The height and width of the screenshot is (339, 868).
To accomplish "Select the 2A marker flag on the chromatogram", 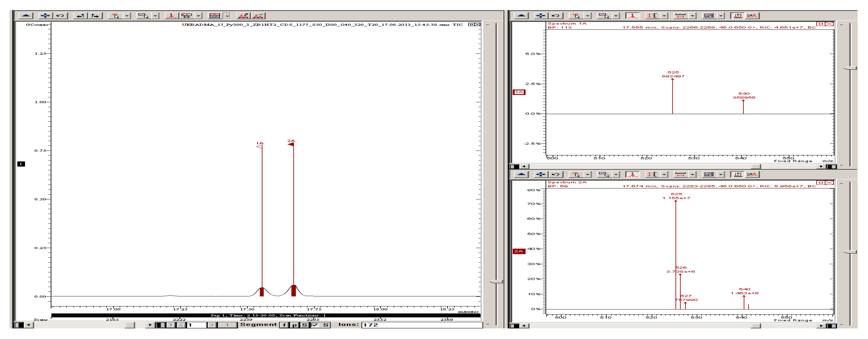I will 291,144.
